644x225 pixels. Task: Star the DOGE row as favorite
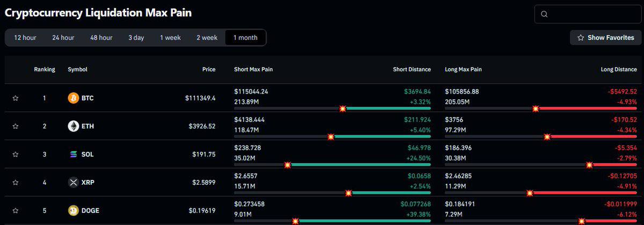(x=16, y=211)
